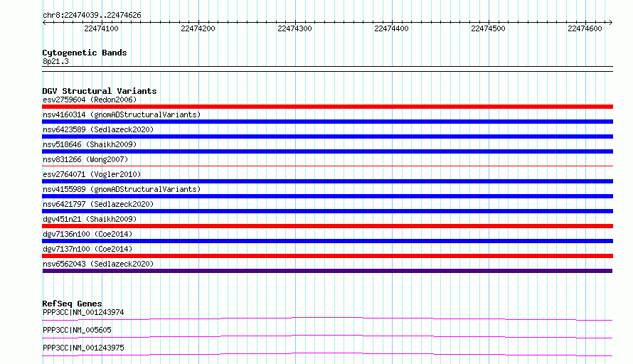
Task: Open variant nsv6421797 (Sedlazeck2020) label
Action: click(98, 204)
